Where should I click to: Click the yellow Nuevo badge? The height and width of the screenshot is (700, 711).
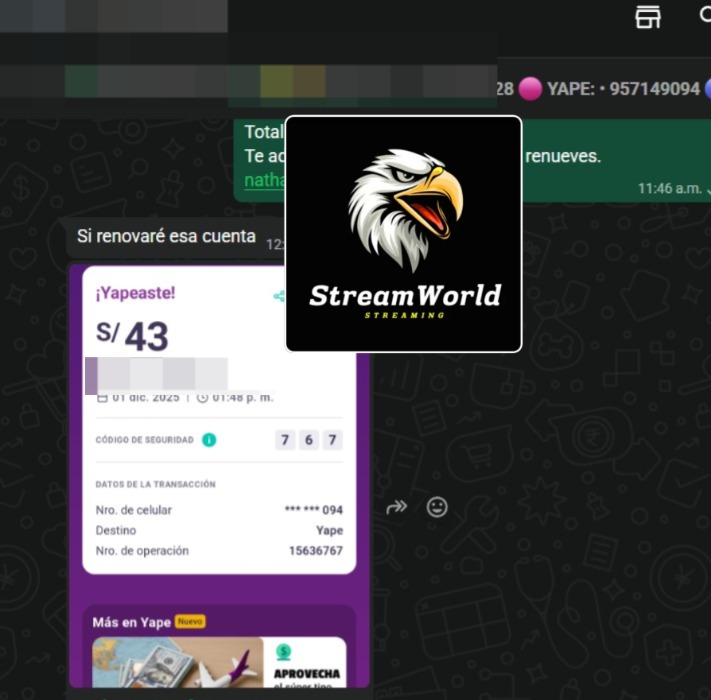coord(190,621)
